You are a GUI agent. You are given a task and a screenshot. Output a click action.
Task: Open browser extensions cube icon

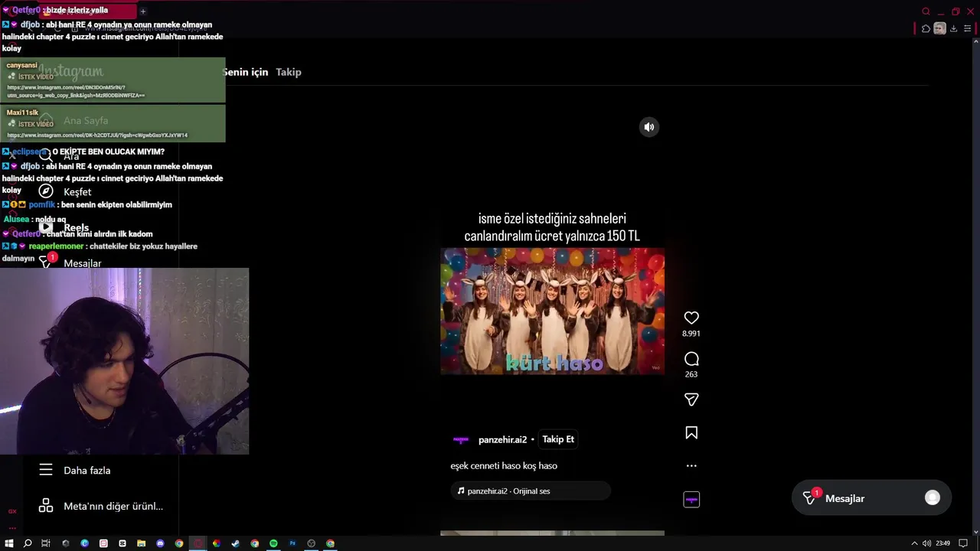click(926, 28)
